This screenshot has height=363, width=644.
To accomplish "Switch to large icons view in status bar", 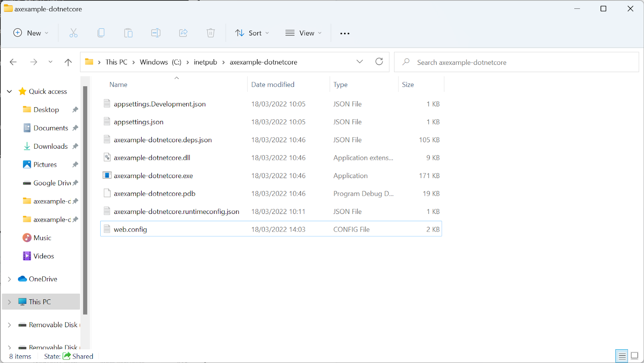I will (634, 356).
